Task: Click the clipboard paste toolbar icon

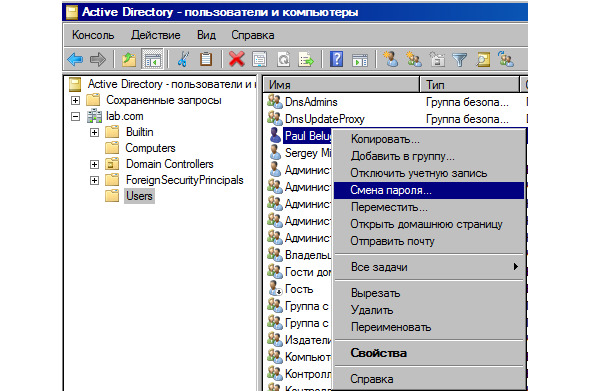Action: point(206,59)
